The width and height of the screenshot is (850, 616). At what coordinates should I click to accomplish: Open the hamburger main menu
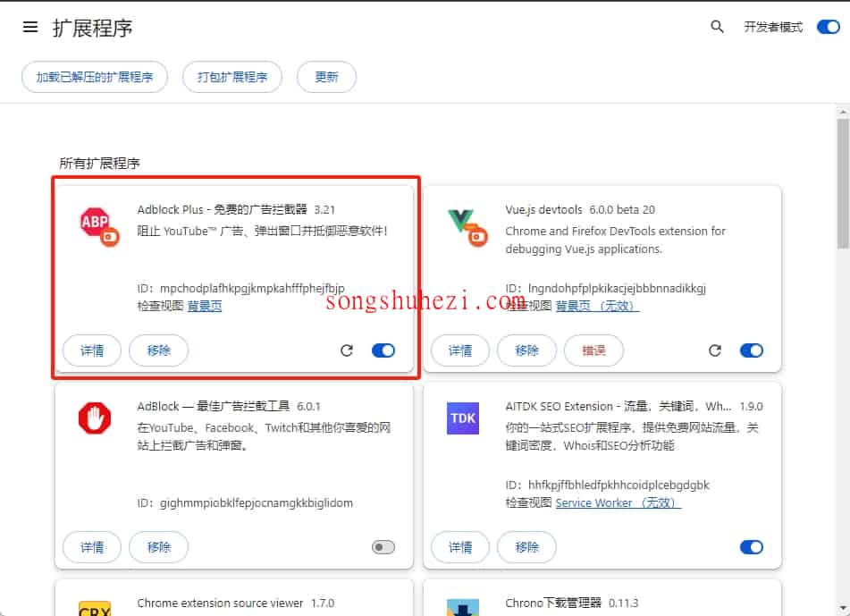30,27
